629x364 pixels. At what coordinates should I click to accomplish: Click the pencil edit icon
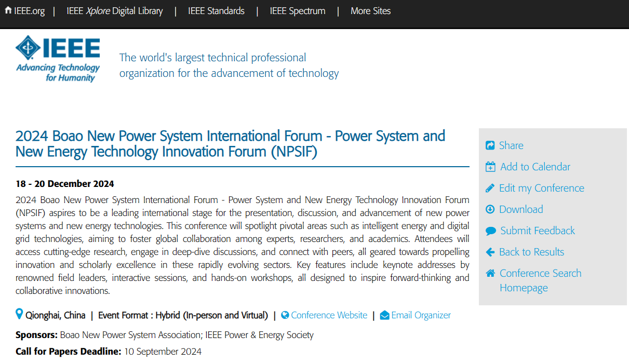click(490, 188)
